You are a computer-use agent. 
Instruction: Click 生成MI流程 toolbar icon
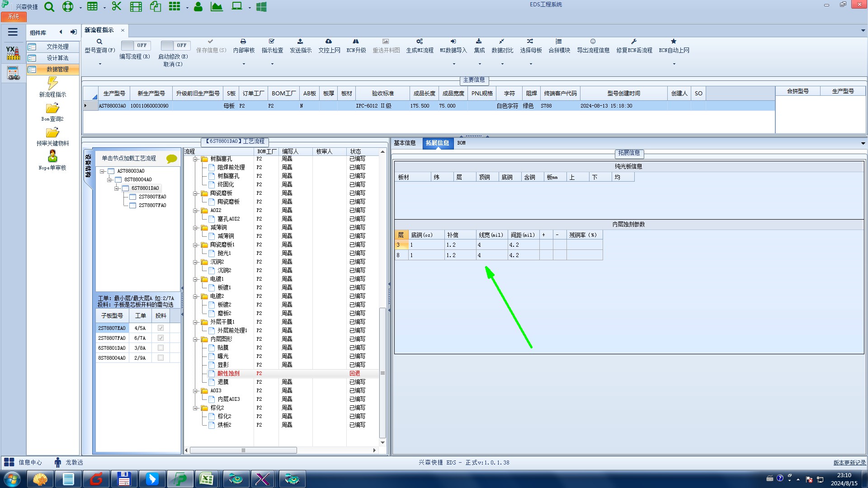420,42
